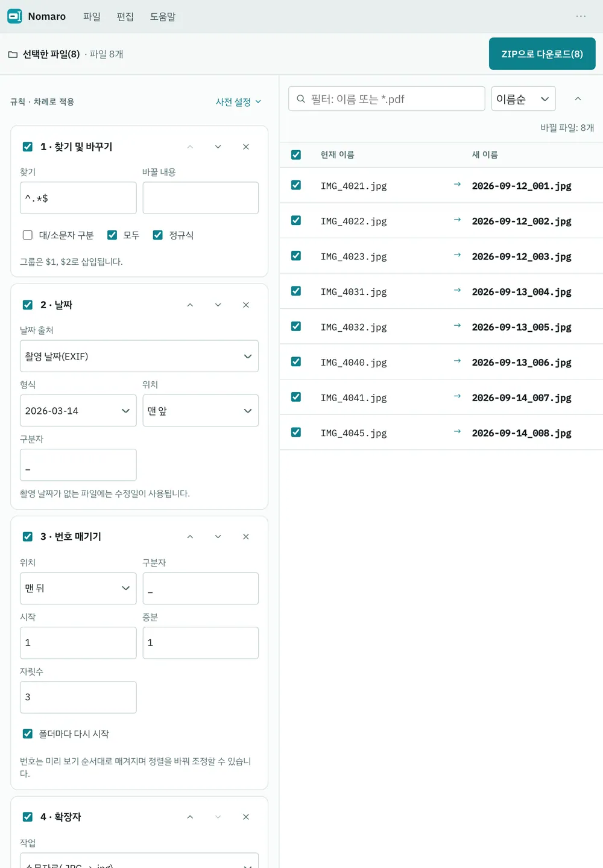
Task: Deselect file IMG_4022.jpg
Action: (296, 220)
